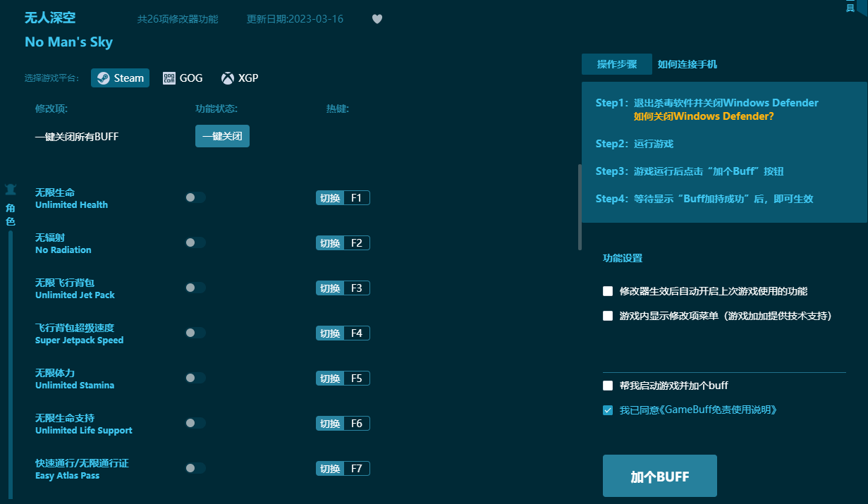Click the 无人深空 game title
Image resolution: width=868 pixels, height=504 pixels.
(50, 18)
